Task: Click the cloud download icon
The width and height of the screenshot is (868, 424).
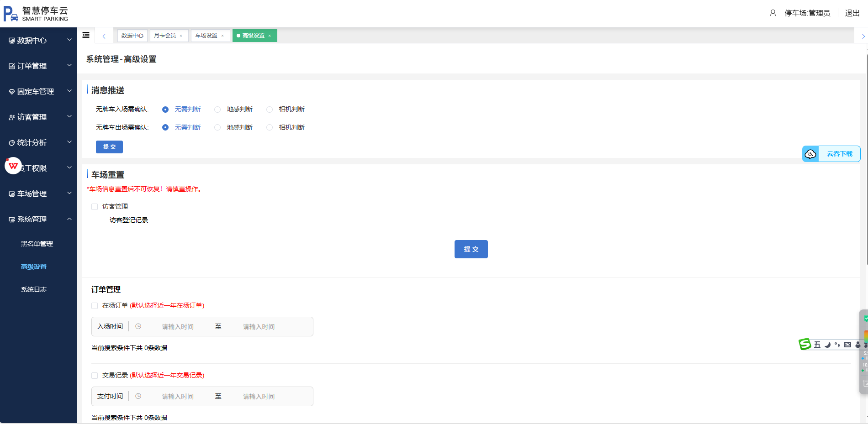Action: pos(810,154)
